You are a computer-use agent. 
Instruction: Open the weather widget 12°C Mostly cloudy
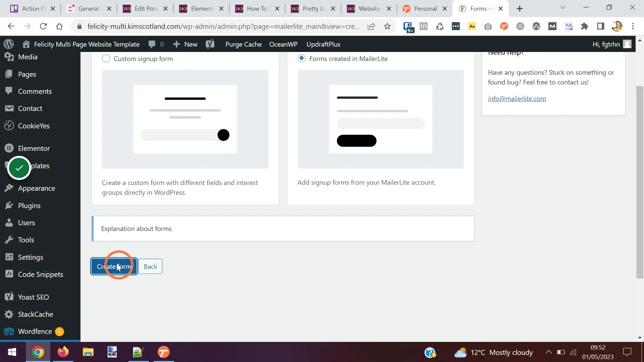[x=493, y=352]
